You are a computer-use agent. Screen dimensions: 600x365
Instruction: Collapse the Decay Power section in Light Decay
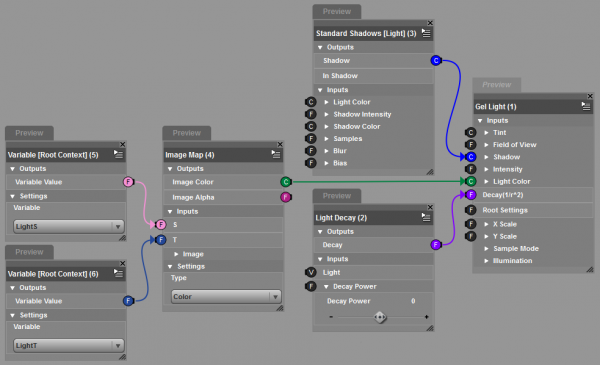click(x=326, y=287)
